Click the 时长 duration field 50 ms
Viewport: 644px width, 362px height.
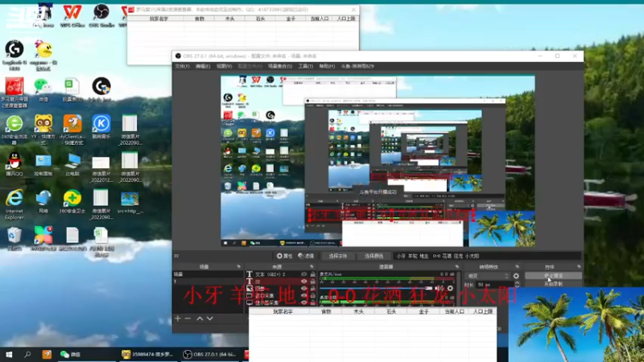[494, 285]
